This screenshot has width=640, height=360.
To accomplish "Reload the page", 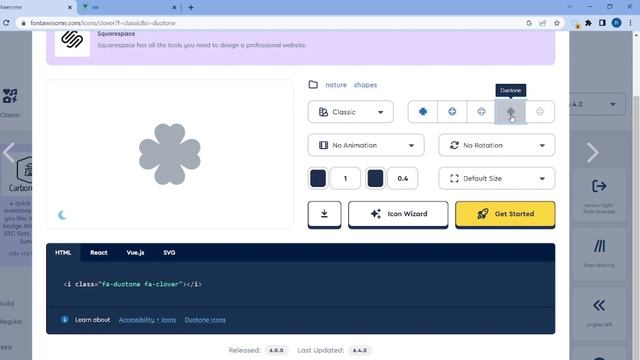I will (x=6, y=23).
